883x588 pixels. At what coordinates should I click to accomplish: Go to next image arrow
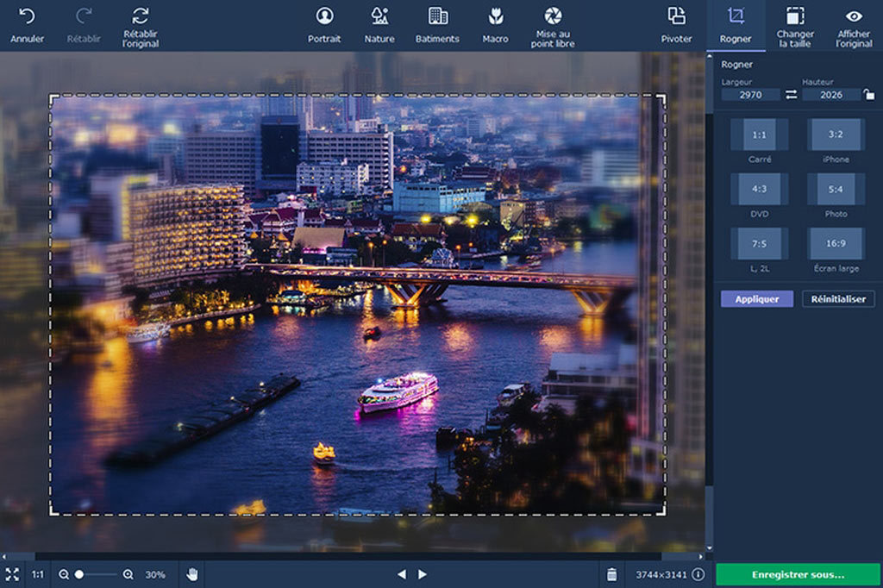click(x=423, y=574)
